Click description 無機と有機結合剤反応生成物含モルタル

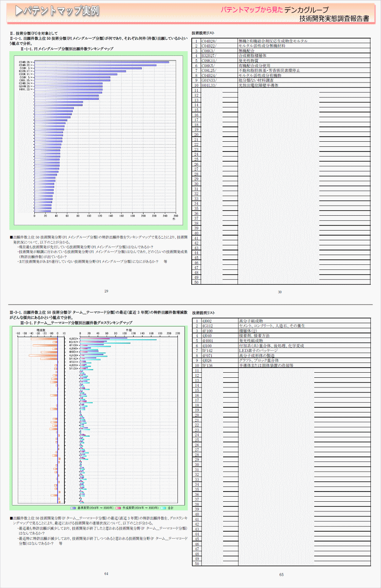click(x=273, y=41)
